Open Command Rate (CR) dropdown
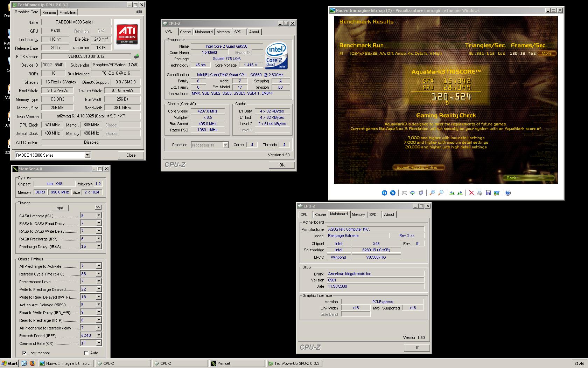 (99, 343)
